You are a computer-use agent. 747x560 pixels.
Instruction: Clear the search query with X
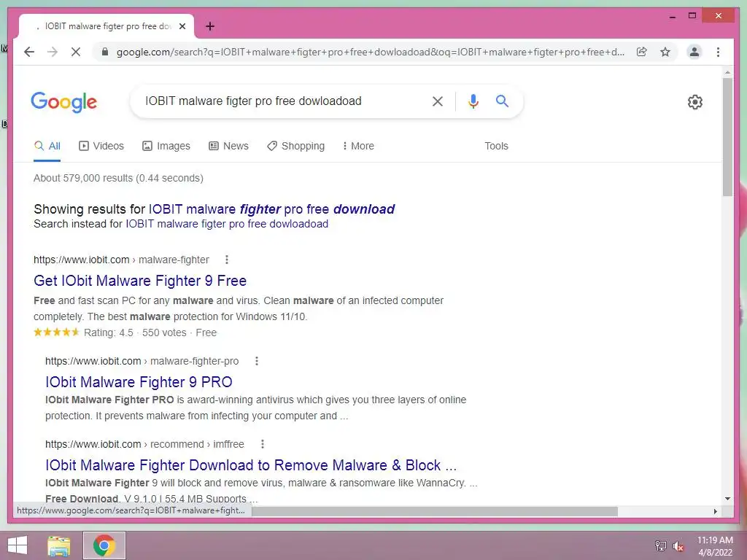438,101
